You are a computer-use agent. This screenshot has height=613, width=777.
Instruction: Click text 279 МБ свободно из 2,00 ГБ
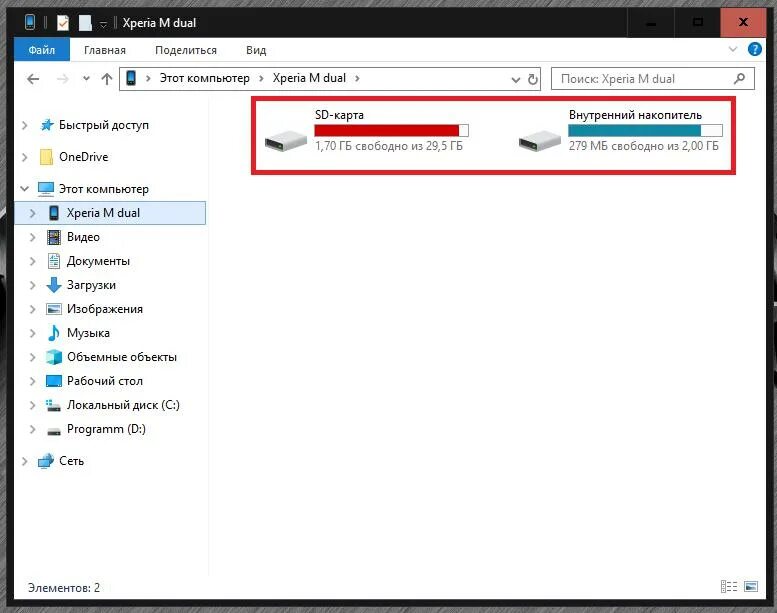(x=643, y=146)
